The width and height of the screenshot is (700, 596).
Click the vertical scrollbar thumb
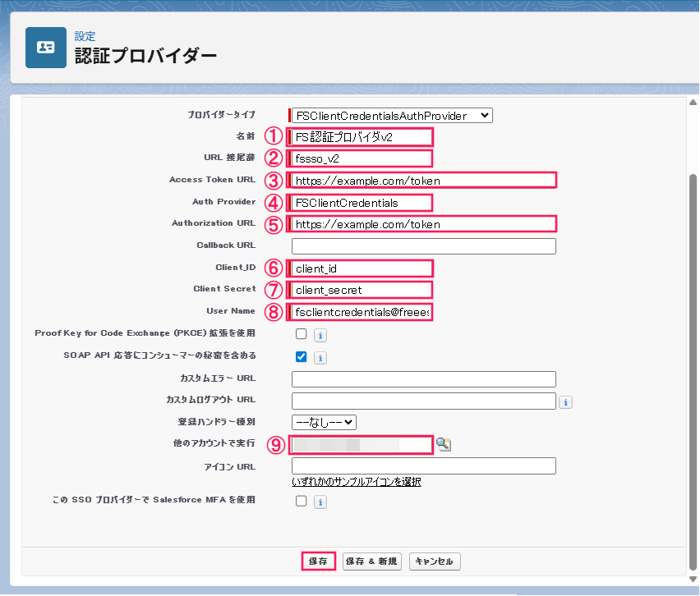click(693, 373)
